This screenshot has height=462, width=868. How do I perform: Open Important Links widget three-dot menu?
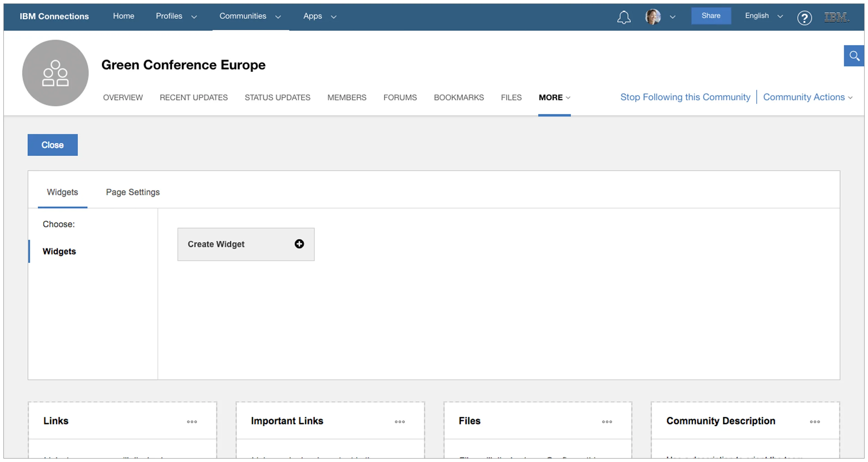(400, 422)
